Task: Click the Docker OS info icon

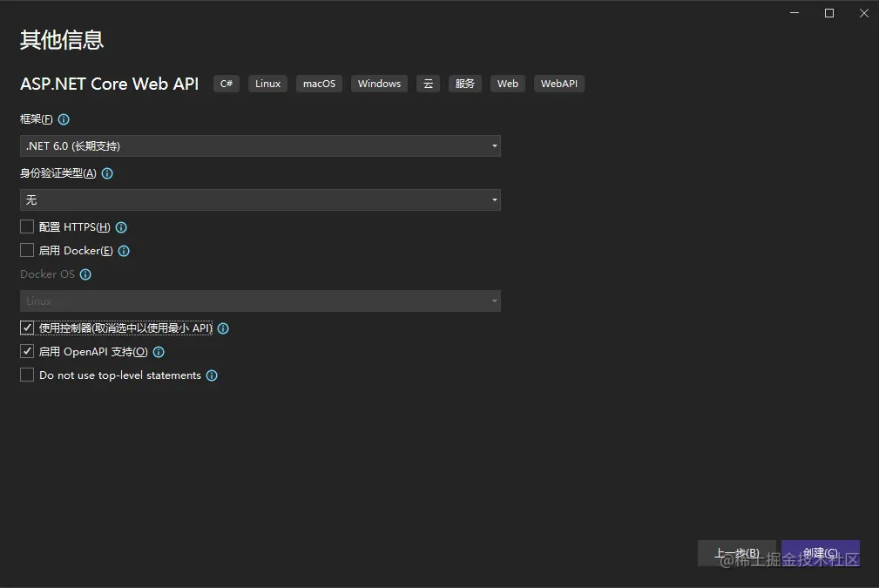Action: (x=85, y=274)
